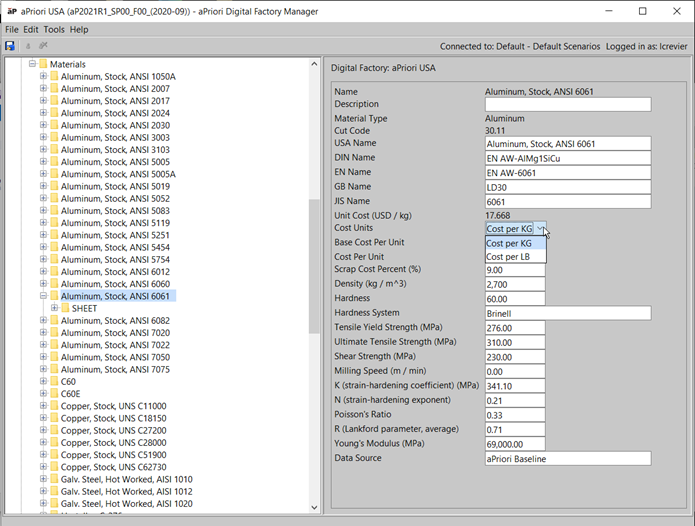The width and height of the screenshot is (695, 526).
Task: Click the Poisson's Ratio field 0.33
Action: pyautogui.click(x=515, y=415)
